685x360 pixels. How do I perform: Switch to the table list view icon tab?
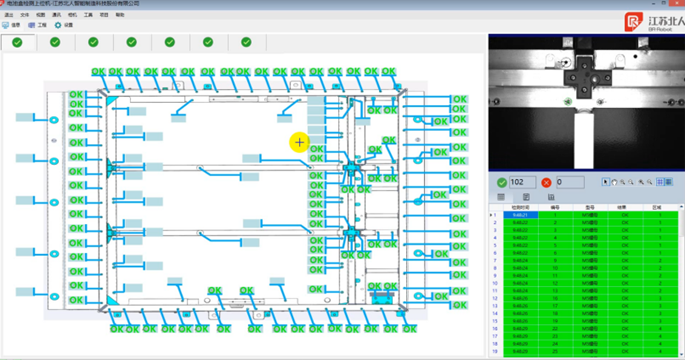(501, 197)
